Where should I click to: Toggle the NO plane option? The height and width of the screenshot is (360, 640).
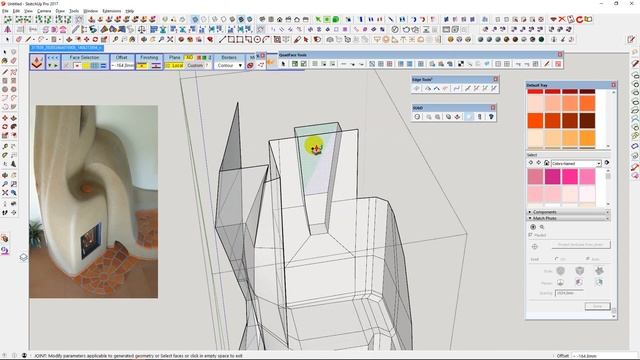coord(189,58)
